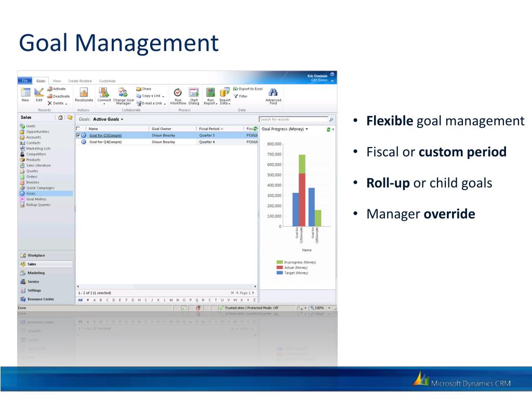Viewport: 532px width, 399px height.
Task: Click the Edit record icon
Action: [x=39, y=92]
